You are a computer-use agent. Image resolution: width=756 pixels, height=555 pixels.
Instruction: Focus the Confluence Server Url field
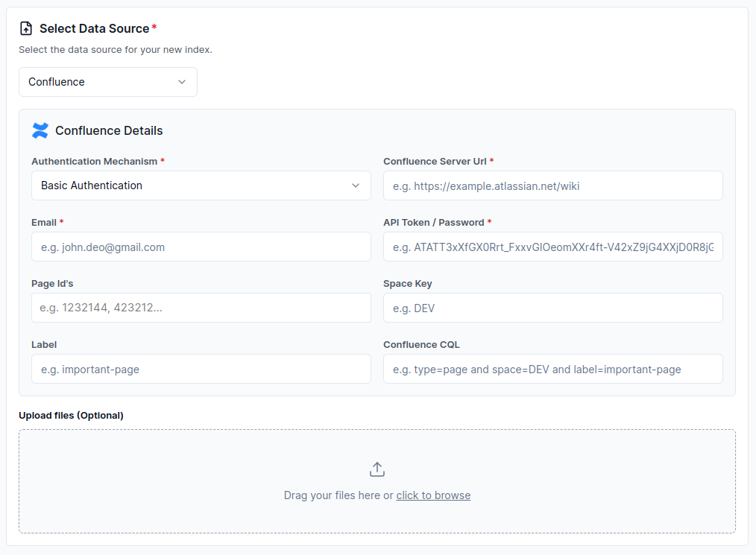tap(552, 185)
